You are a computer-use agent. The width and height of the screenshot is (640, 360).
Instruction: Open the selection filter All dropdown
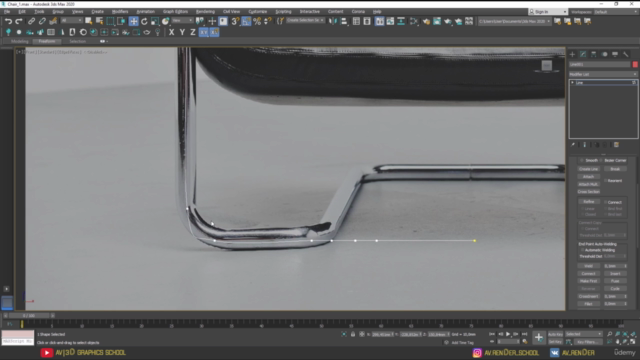pyautogui.click(x=71, y=21)
